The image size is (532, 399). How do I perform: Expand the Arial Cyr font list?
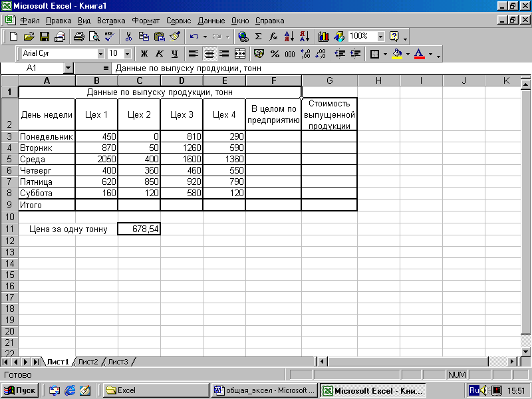point(100,54)
